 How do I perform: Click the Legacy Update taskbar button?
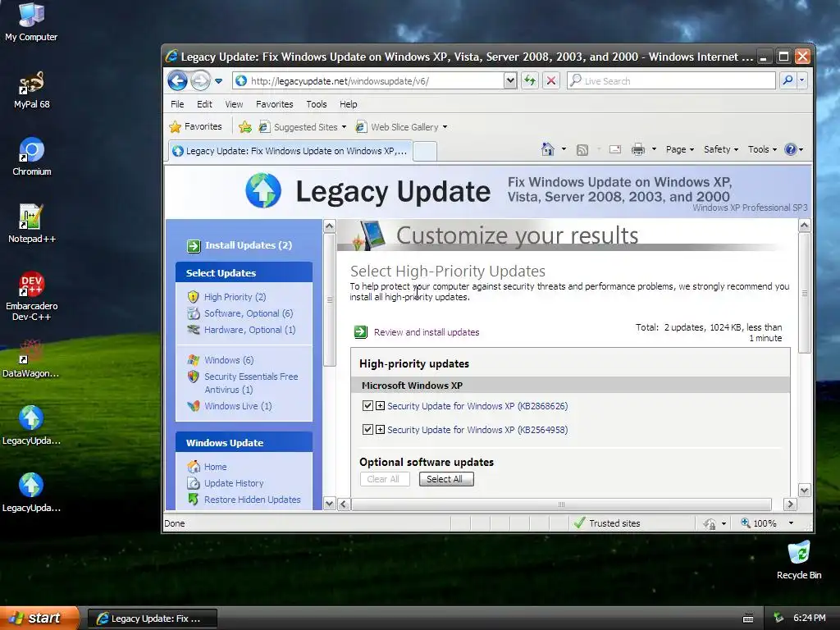coord(153,619)
